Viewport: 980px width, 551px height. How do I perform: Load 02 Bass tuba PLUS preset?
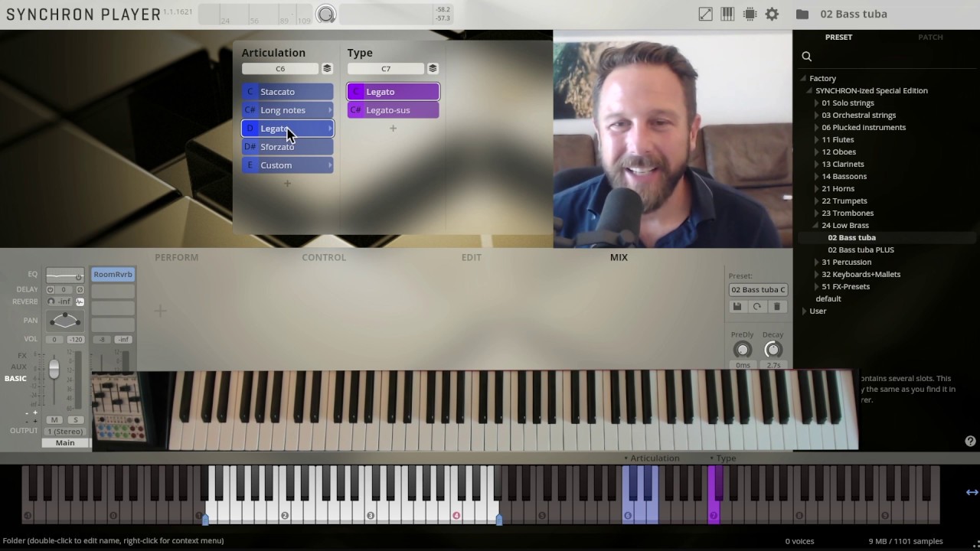[x=861, y=249]
